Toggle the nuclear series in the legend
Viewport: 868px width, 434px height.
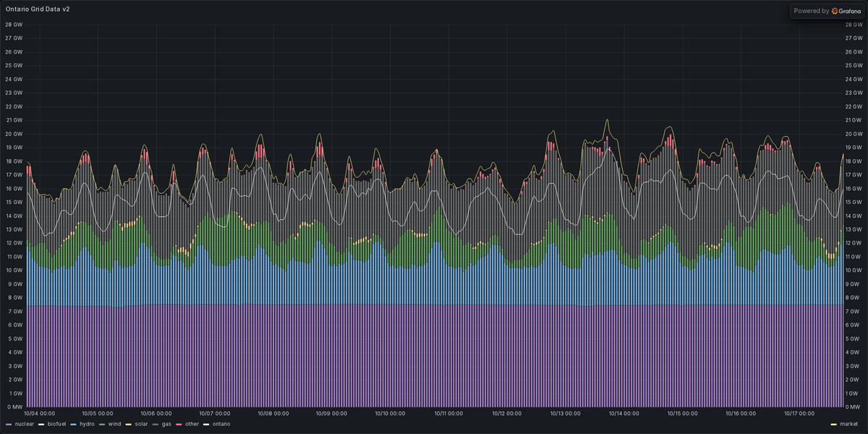click(x=24, y=424)
